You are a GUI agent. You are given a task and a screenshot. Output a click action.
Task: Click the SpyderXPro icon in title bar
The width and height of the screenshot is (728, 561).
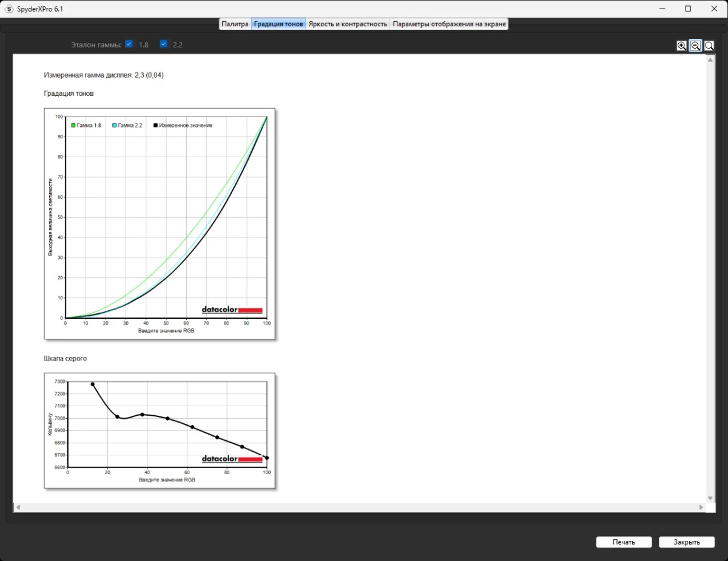pos(8,8)
